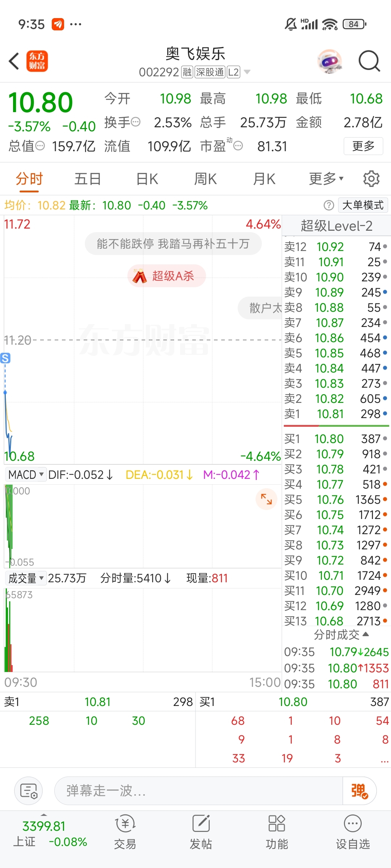Open the 发帖 post icon
This screenshot has height=868, width=391.
pos(201,832)
